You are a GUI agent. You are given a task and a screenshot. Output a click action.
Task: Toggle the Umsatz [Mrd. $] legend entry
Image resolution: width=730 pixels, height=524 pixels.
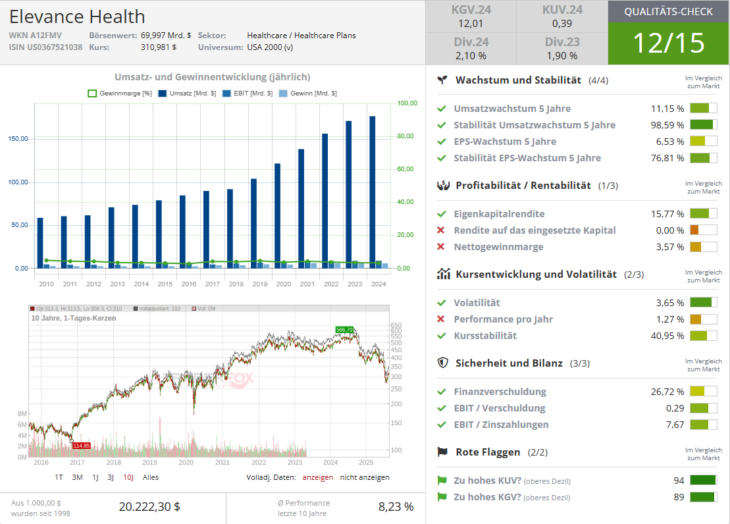tap(187, 94)
